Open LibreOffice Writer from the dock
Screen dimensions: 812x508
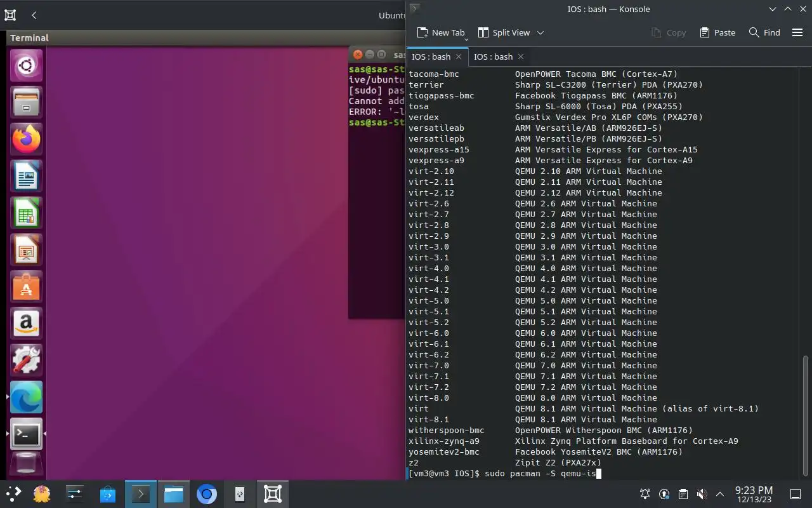click(26, 175)
